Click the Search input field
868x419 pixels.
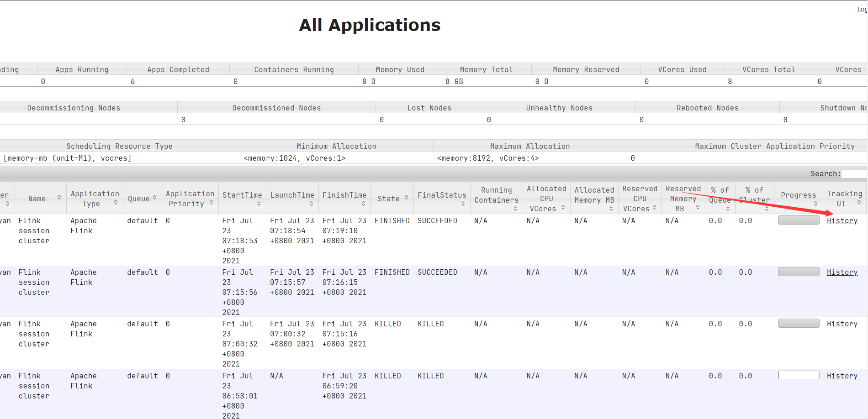coord(854,174)
